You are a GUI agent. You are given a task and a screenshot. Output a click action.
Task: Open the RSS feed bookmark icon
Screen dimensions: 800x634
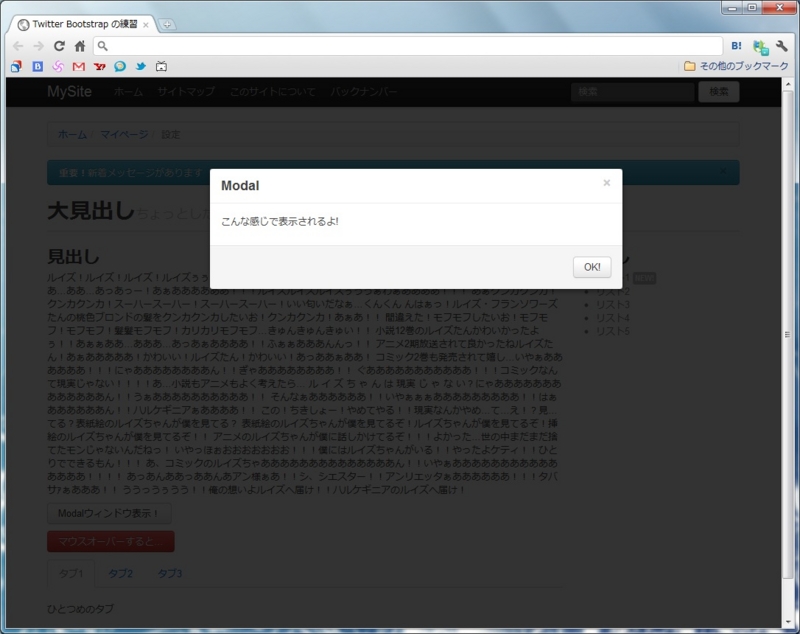(16, 66)
